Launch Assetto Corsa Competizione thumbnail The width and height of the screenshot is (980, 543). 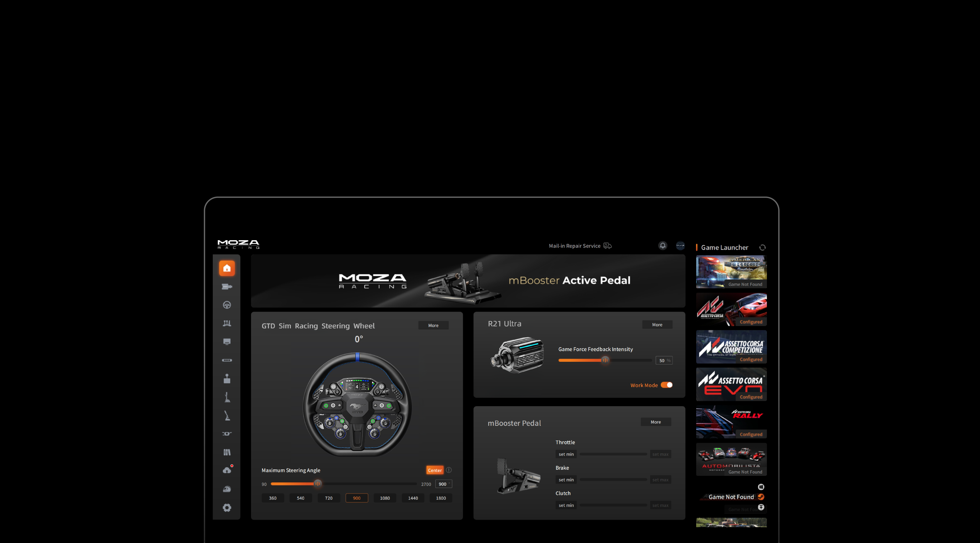[x=731, y=347]
